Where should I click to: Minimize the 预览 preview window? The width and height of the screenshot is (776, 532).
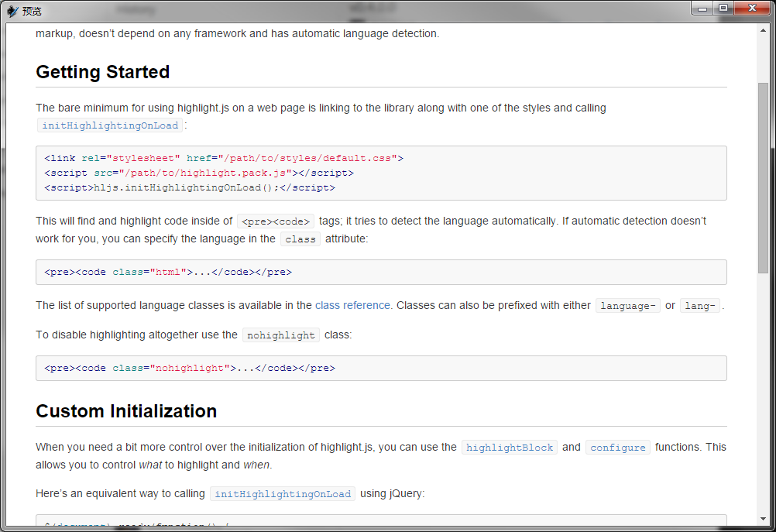point(702,9)
